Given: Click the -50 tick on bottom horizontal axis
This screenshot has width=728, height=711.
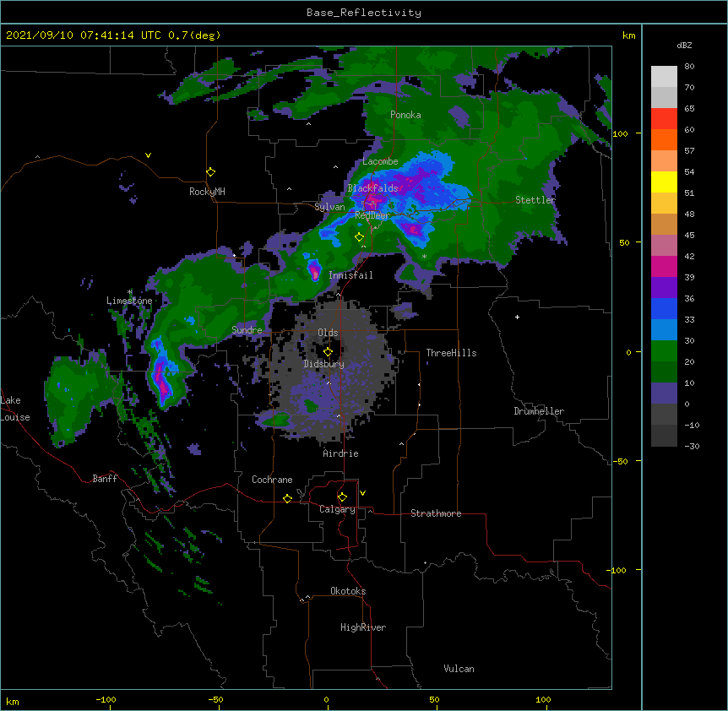Looking at the screenshot, I should [215, 699].
